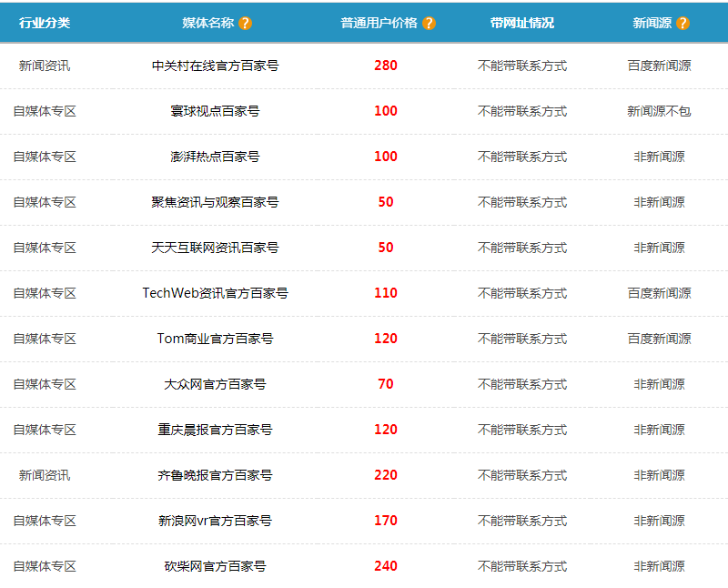728x588 pixels.
Task: Click 不能带联系方式 in 重庆晨报 row
Action: [x=522, y=430]
